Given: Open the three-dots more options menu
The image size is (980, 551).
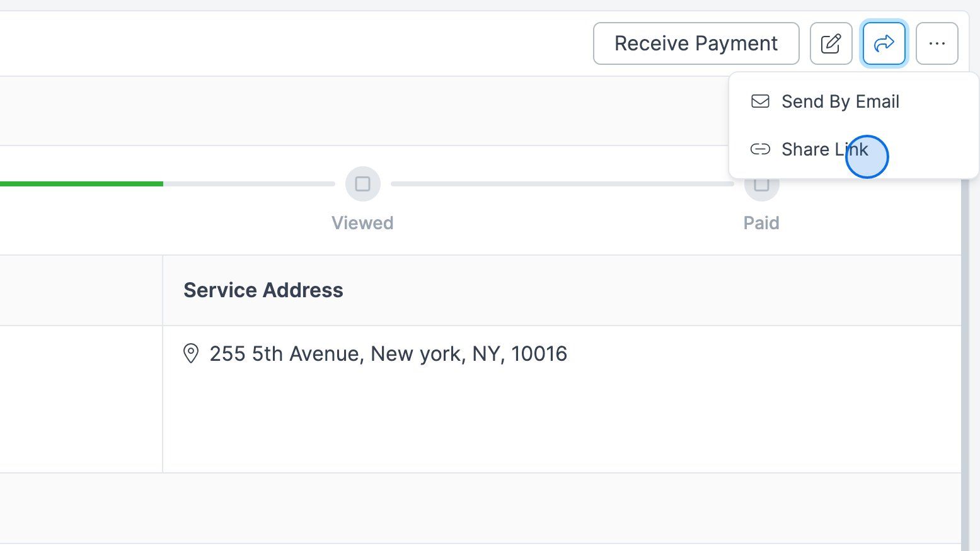Looking at the screenshot, I should tap(937, 43).
